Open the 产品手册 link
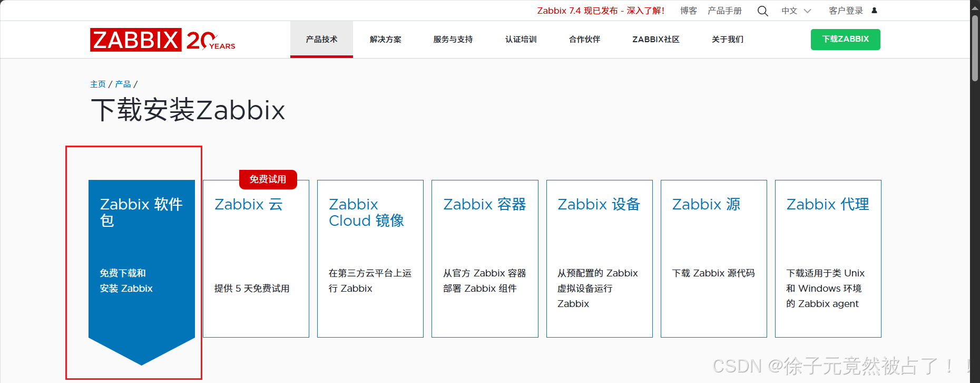The image size is (980, 383). pos(724,11)
